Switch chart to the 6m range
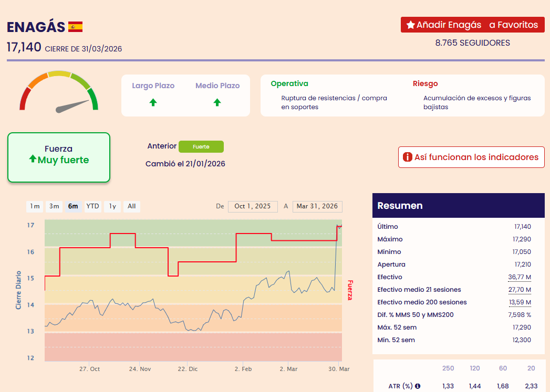The height and width of the screenshot is (392, 550). (73, 206)
